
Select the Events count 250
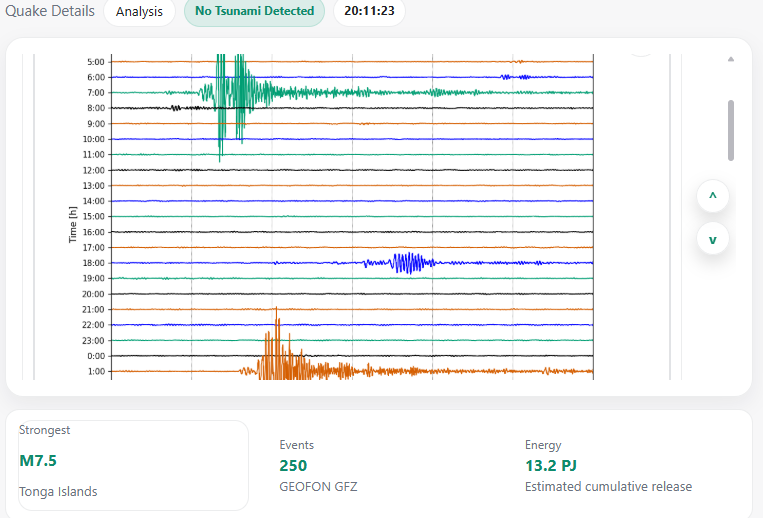293,465
